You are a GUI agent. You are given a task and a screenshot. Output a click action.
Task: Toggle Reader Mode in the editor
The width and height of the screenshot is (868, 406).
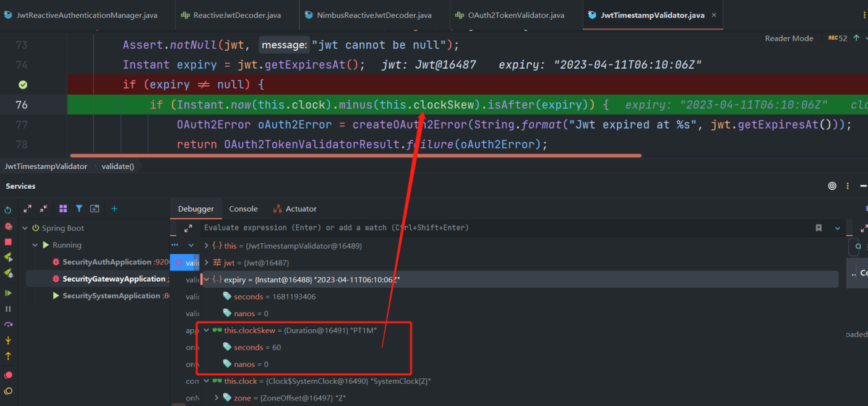click(x=789, y=38)
